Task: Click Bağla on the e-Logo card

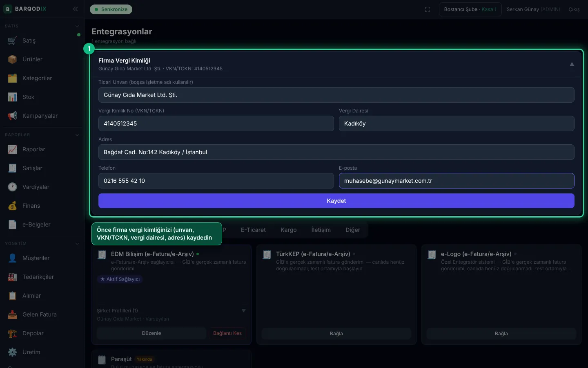Action: (501, 334)
